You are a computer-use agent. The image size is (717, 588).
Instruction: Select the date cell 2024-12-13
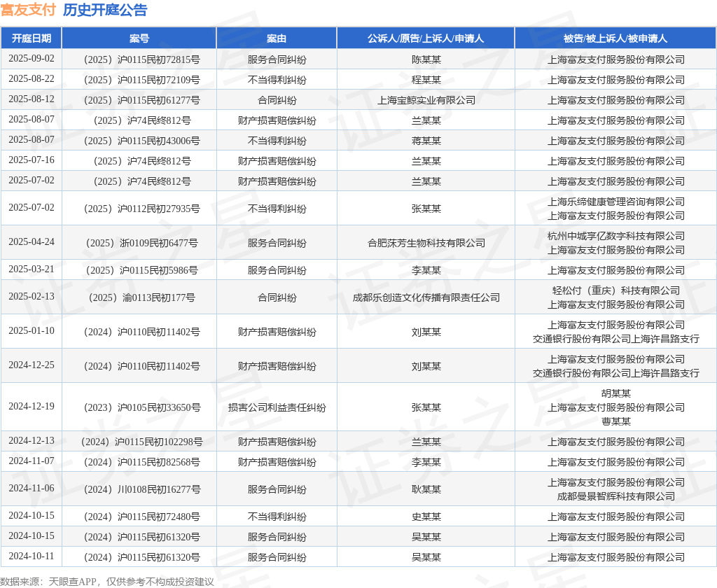(31, 440)
